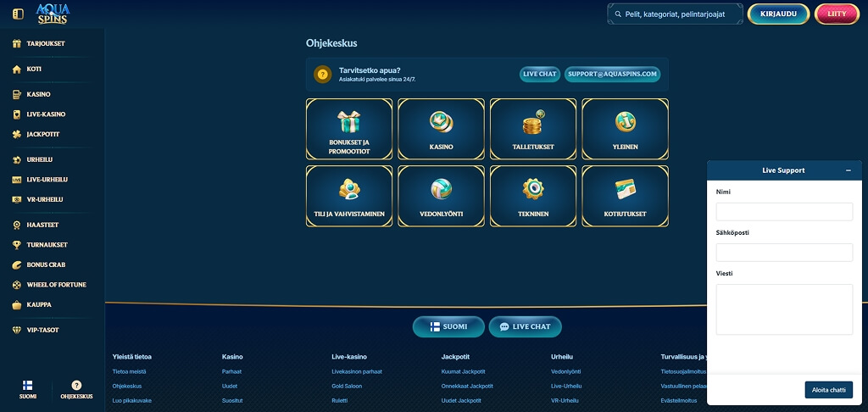Open the Suomi language selector in footer
The height and width of the screenshot is (412, 868).
448,326
